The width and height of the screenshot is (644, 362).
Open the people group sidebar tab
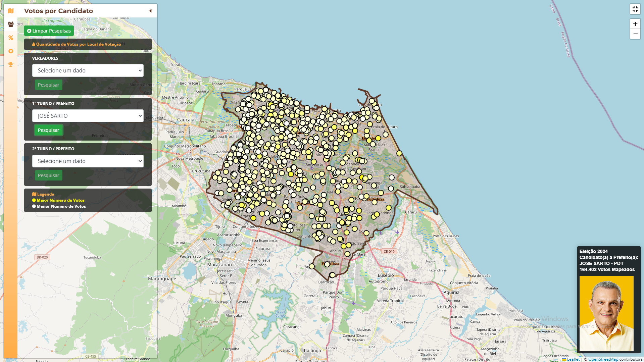tap(11, 24)
